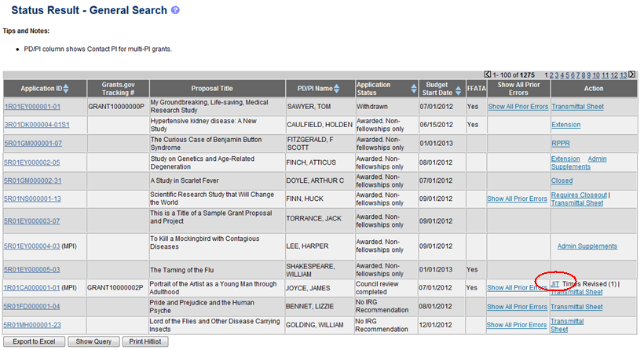This screenshot has width=644, height=350.
Task: Open Extension link for Caulfield grant
Action: [x=565, y=125]
